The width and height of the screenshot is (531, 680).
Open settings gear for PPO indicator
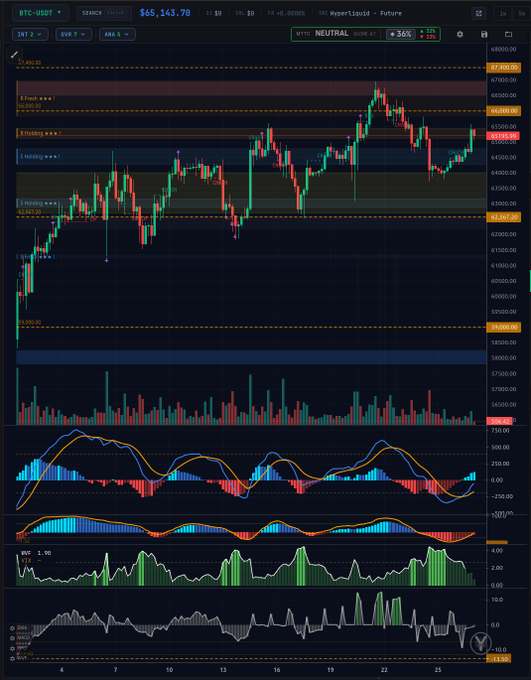[13, 648]
